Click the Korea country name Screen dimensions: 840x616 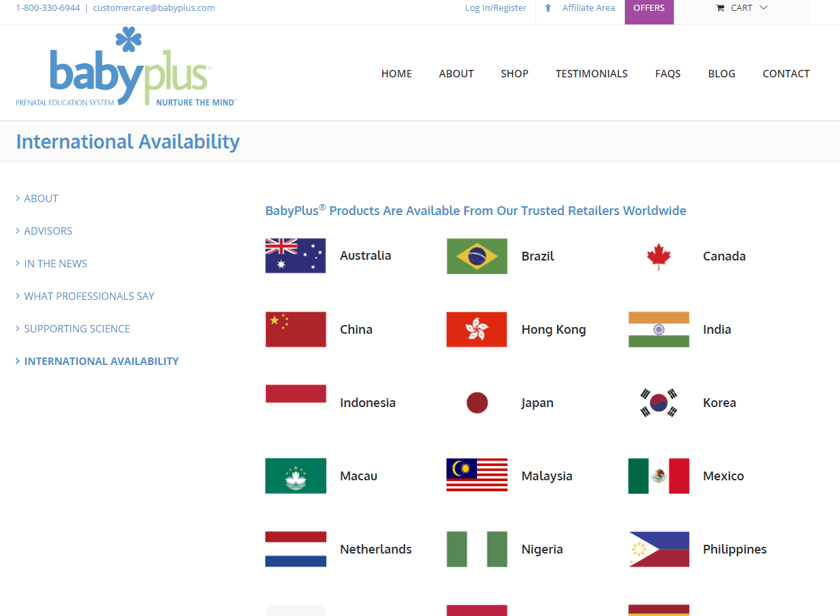(719, 402)
